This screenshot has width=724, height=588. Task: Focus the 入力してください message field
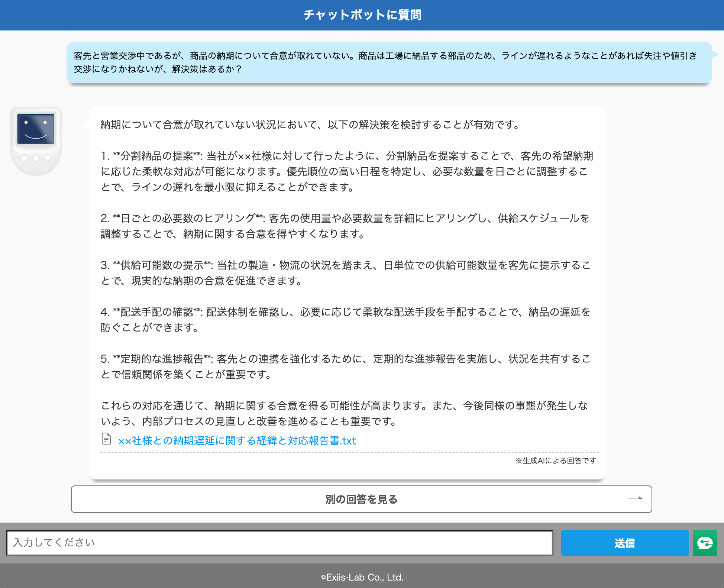(279, 543)
